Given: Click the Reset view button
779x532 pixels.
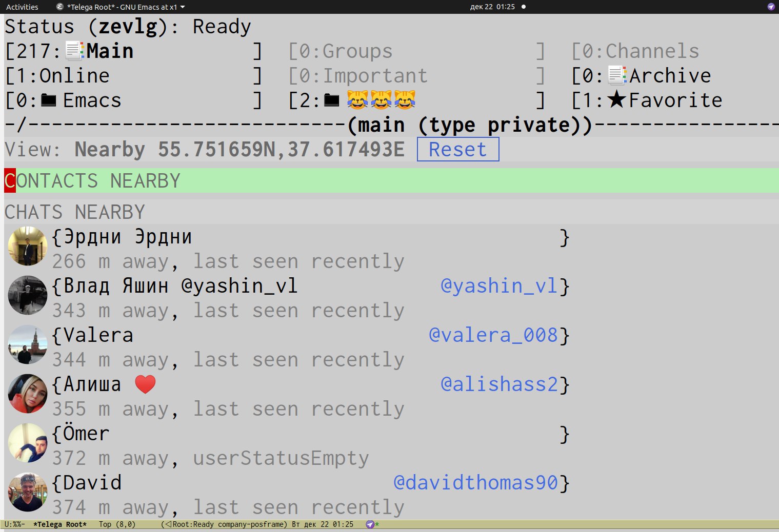Looking at the screenshot, I should (x=458, y=149).
